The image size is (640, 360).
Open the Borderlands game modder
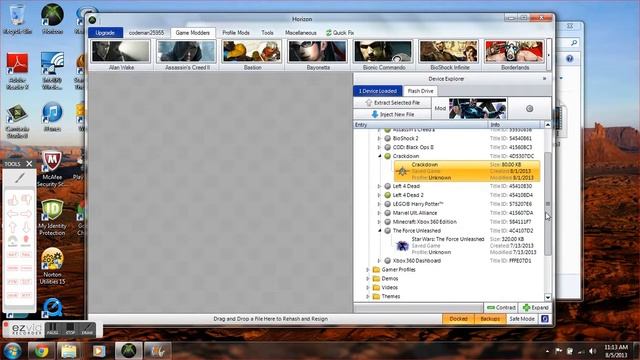[514, 55]
